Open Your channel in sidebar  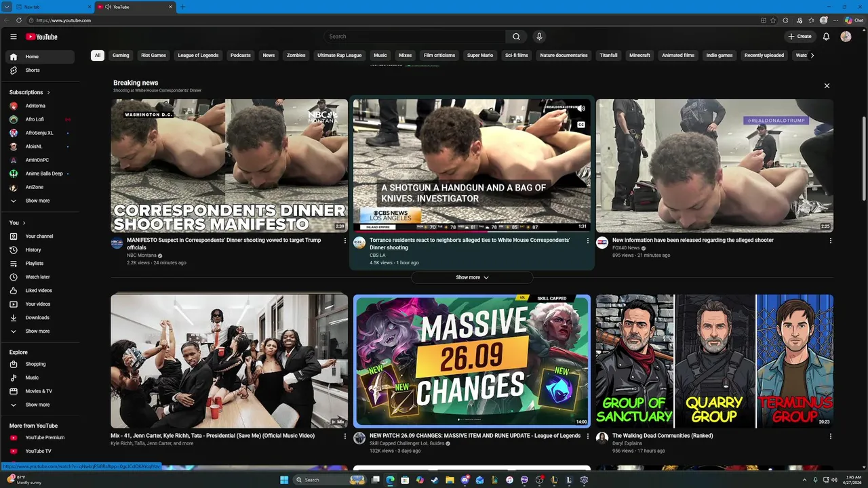click(x=41, y=237)
